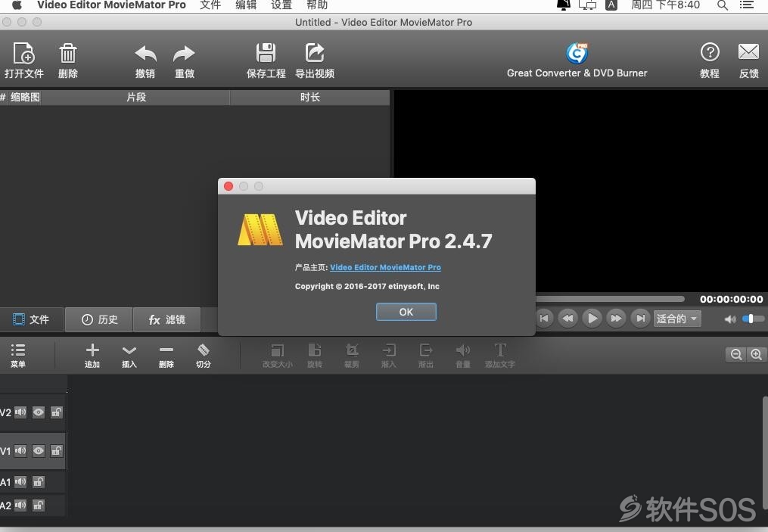Mute track V1 audio
The image size is (768, 532).
[20, 451]
